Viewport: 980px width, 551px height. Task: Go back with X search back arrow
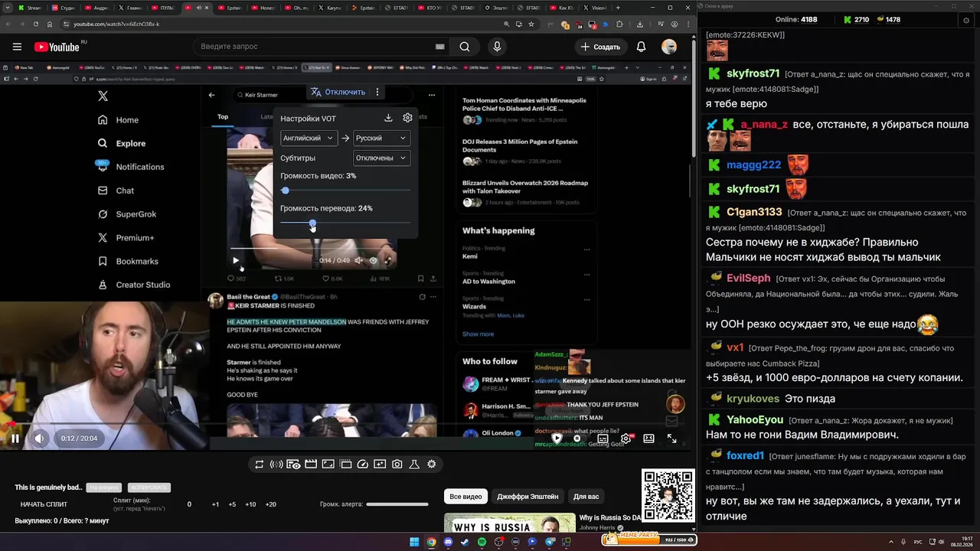212,95
